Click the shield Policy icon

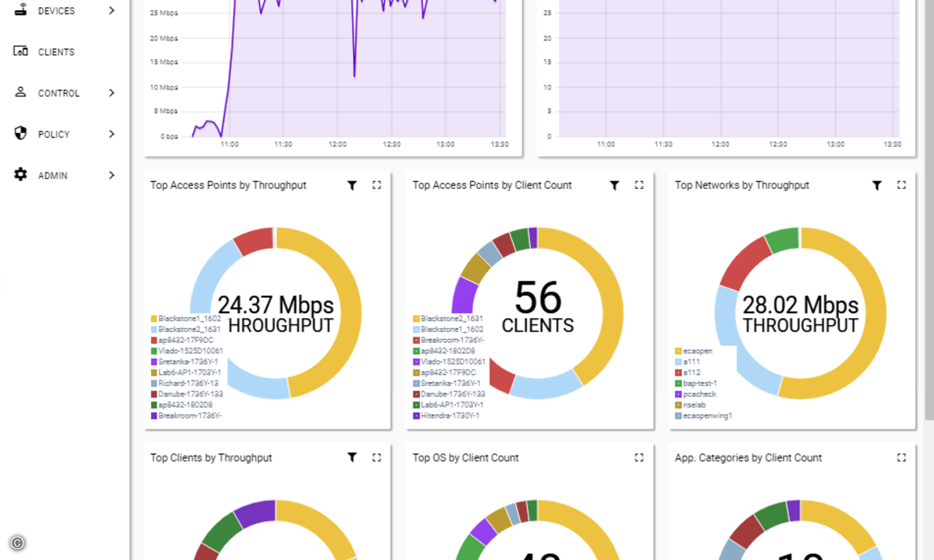(21, 134)
